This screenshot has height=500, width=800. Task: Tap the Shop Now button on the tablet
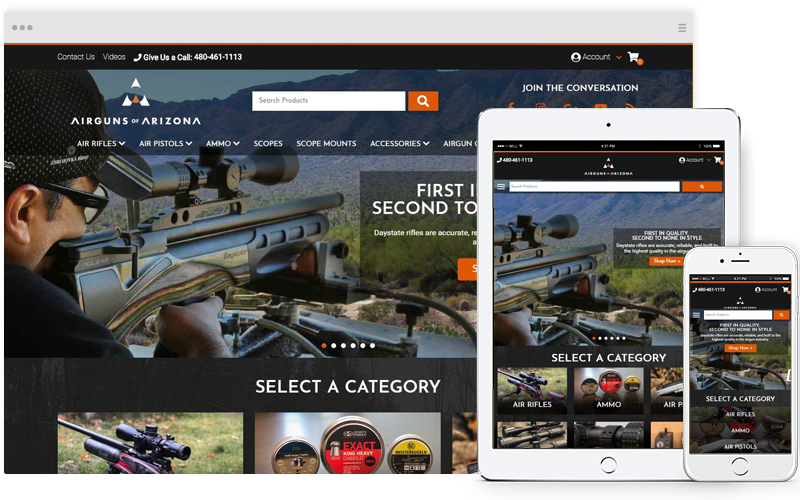click(x=665, y=261)
